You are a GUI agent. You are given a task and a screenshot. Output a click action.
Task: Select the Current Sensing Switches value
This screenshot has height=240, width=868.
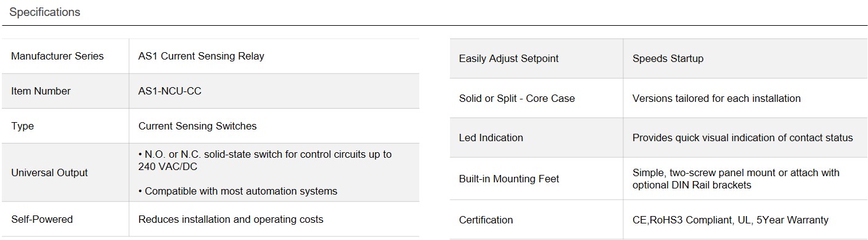point(197,126)
